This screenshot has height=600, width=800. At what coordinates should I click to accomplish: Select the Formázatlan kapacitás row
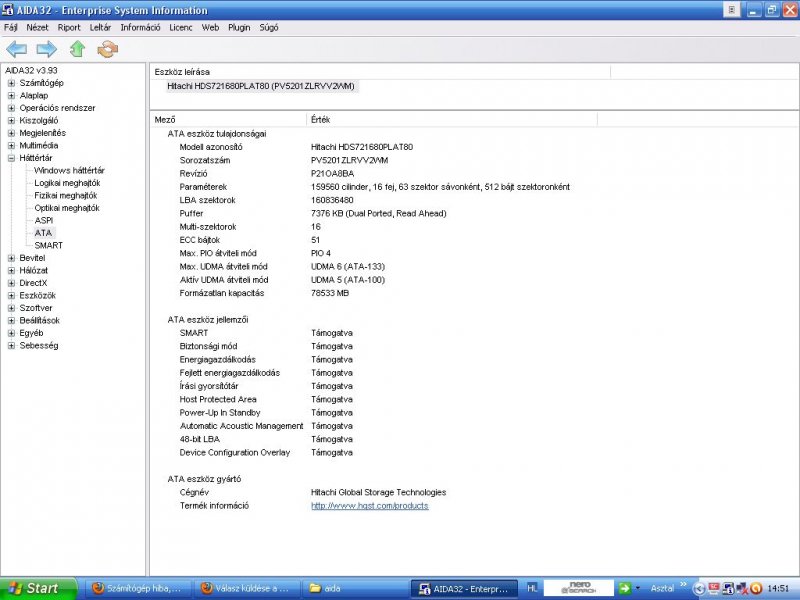264,293
